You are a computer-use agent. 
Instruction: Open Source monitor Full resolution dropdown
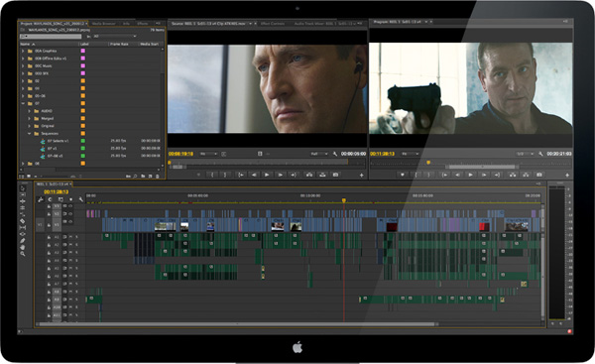click(x=319, y=154)
